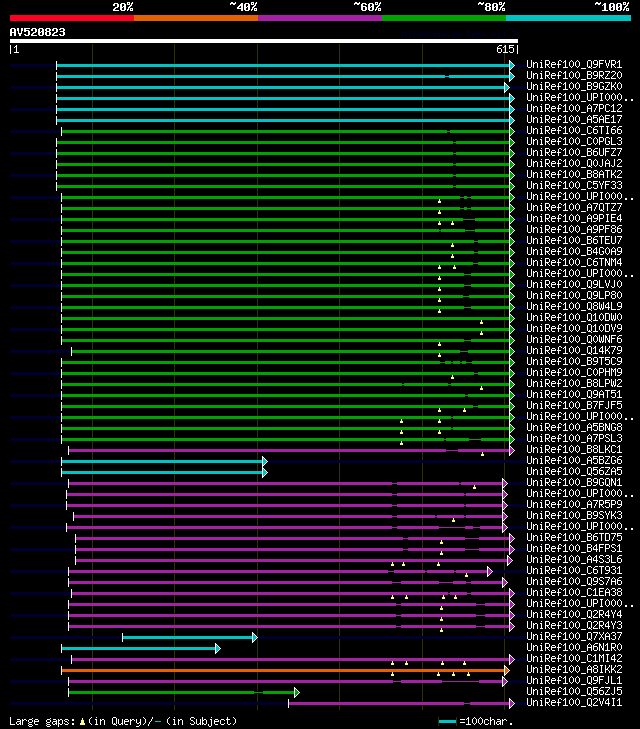The height and width of the screenshot is (729, 640).
Task: Click the UniRef100_C0PHM9 label
Action: (574, 372)
